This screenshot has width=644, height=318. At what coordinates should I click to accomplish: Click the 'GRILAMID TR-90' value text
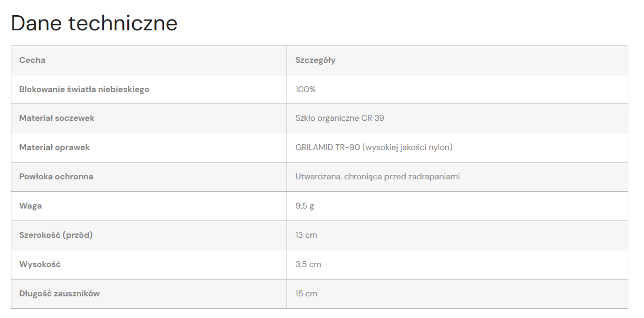pyautogui.click(x=328, y=147)
